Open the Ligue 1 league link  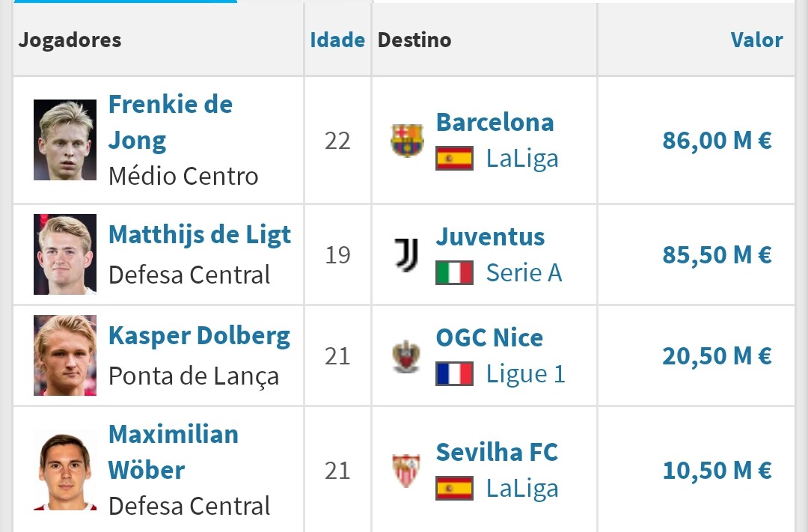pyautogui.click(x=526, y=373)
